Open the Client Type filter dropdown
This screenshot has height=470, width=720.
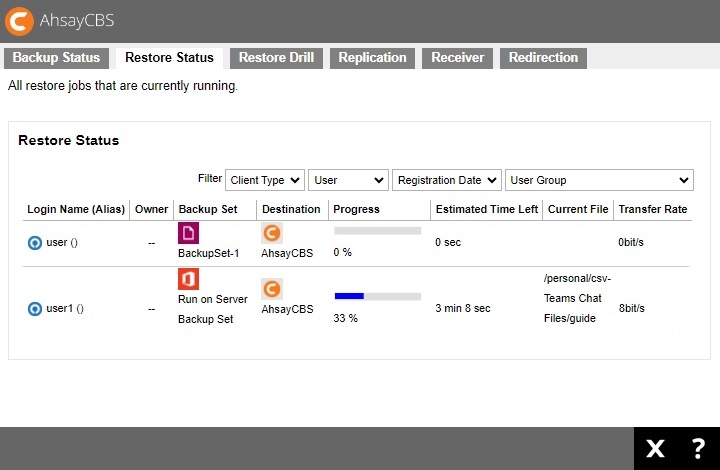point(265,180)
